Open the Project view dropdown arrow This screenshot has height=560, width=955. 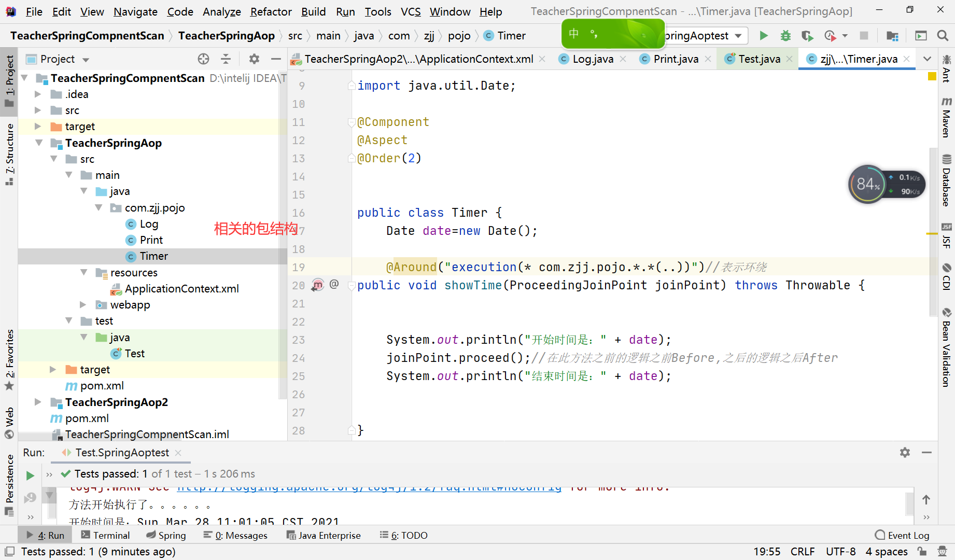coord(86,60)
